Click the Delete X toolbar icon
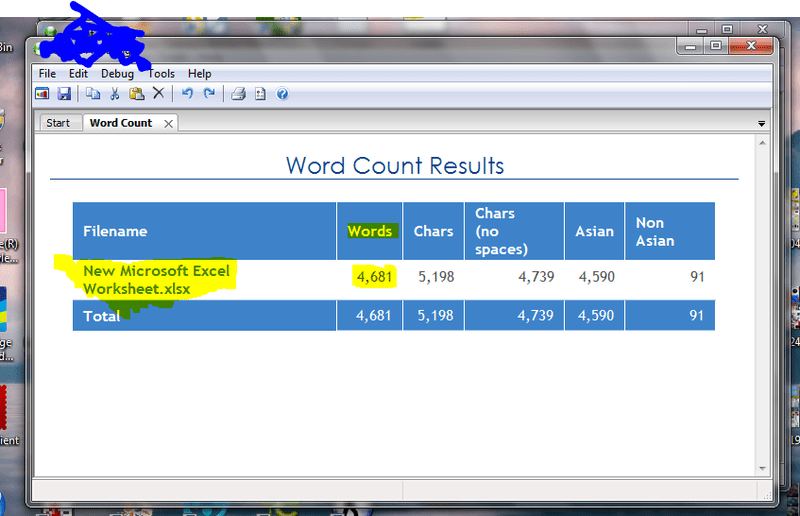The height and width of the screenshot is (516, 800). tap(158, 94)
